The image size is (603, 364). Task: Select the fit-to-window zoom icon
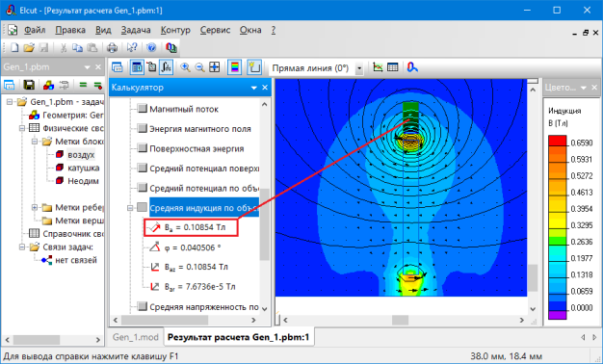[214, 67]
